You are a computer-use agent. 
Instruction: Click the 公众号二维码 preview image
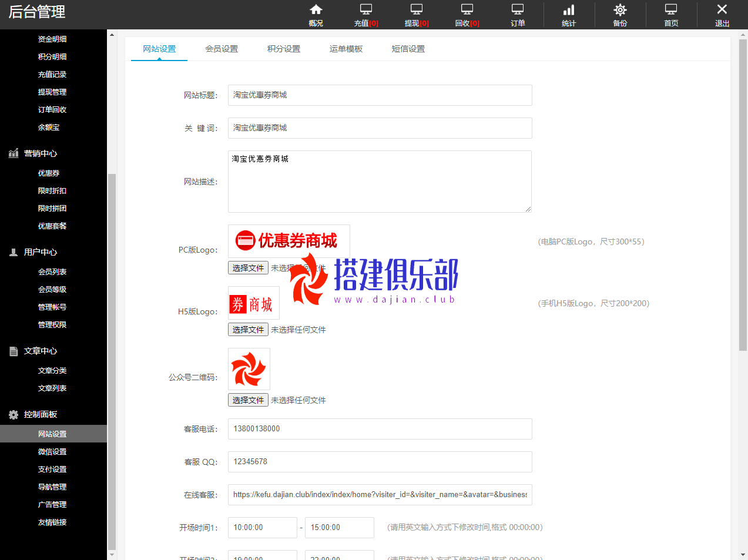[249, 369]
